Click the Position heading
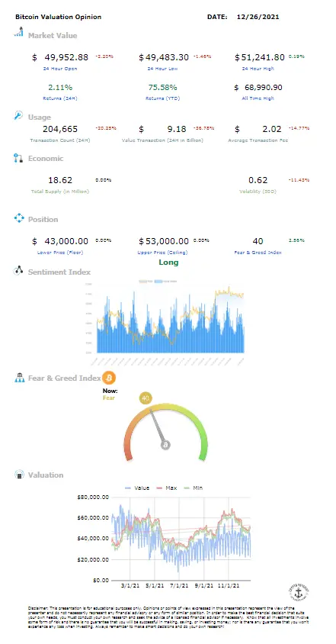Viewport: 336px width, 644px height. tap(43, 219)
